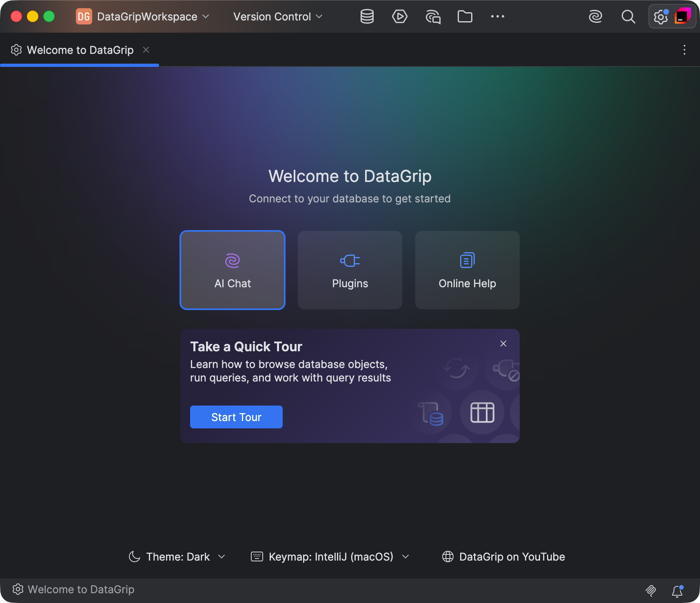
Task: Click the pencil write-status icon in status bar
Action: coord(651,590)
